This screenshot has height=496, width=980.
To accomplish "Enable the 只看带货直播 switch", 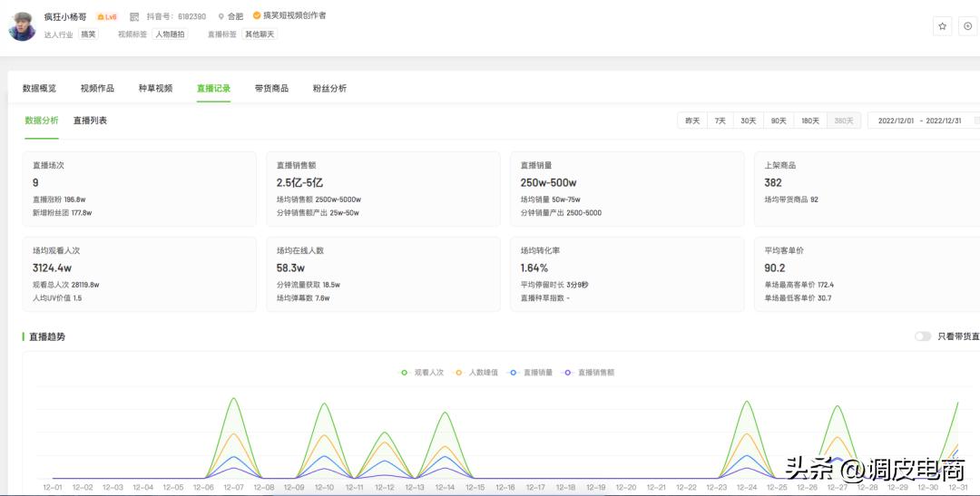I will 923,336.
